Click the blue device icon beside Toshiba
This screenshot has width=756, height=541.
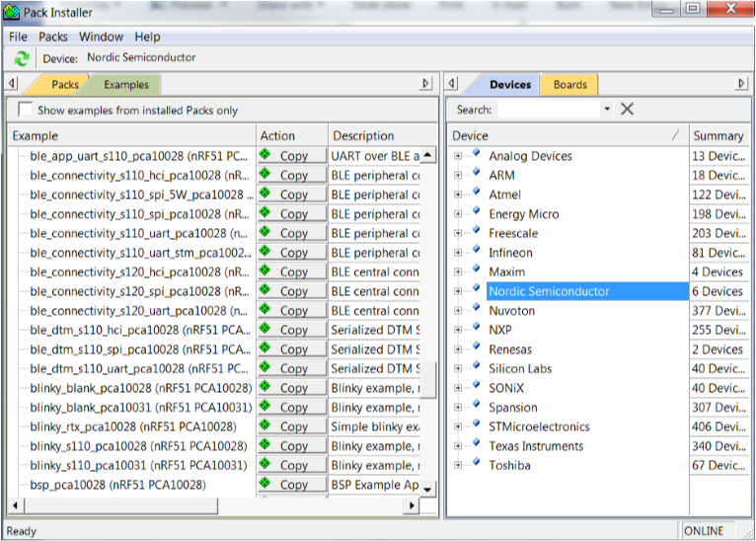pyautogui.click(x=477, y=462)
